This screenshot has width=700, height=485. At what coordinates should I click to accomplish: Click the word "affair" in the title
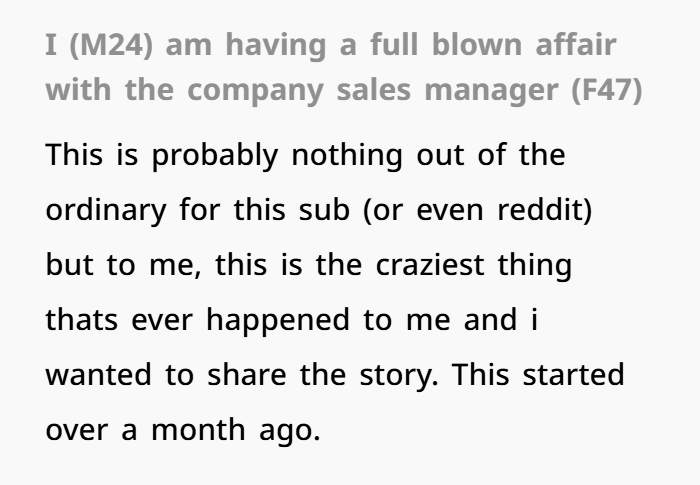coord(576,45)
